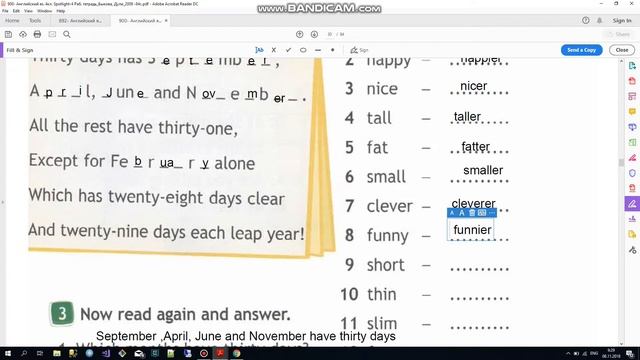Open the green Organize Pages tool

(632, 142)
